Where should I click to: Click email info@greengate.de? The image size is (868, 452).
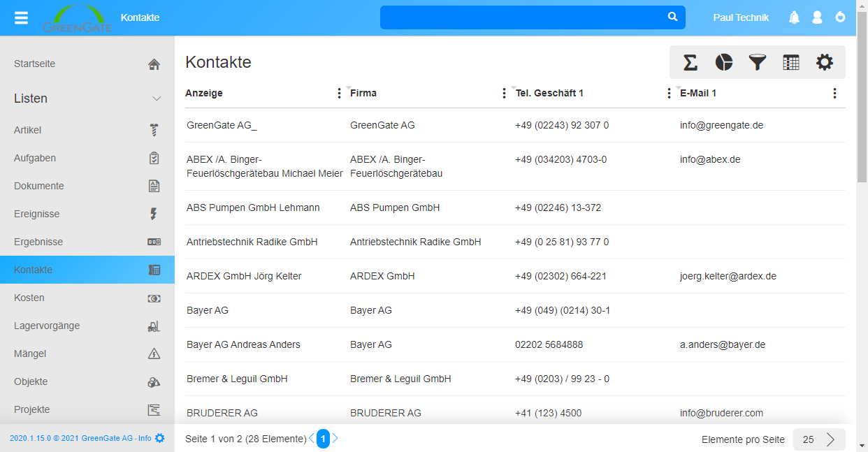721,125
